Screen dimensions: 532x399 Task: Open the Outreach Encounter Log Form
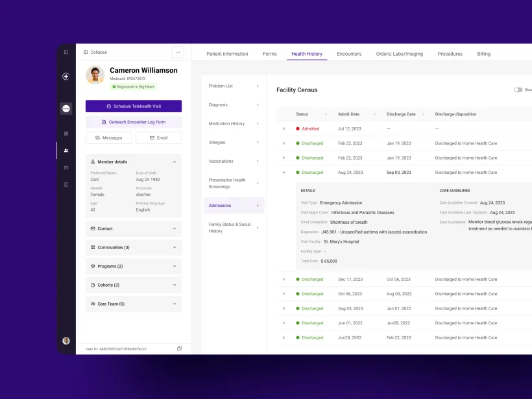point(133,121)
